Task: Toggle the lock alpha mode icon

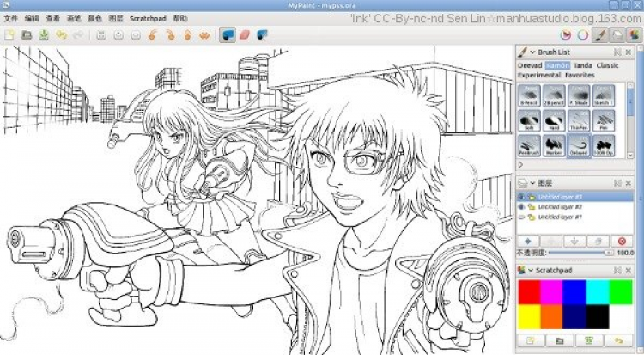Action: (x=262, y=35)
